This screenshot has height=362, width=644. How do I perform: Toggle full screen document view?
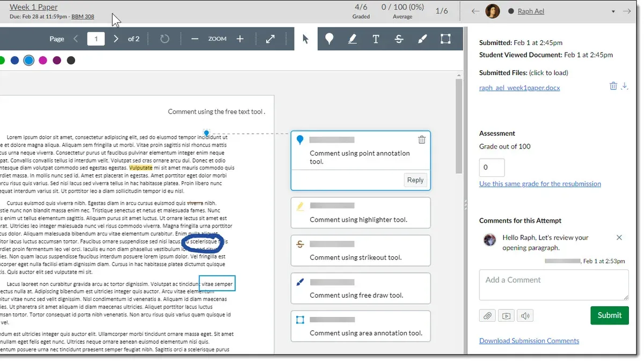pos(270,39)
